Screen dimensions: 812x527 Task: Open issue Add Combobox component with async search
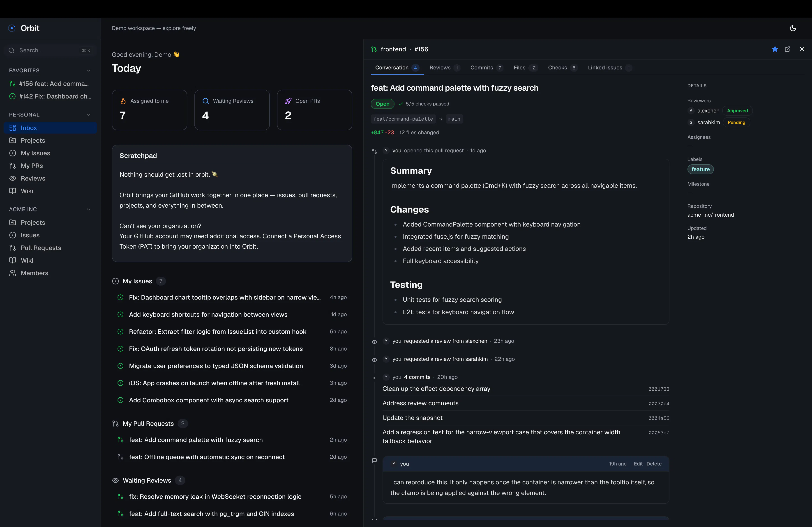coord(232,400)
